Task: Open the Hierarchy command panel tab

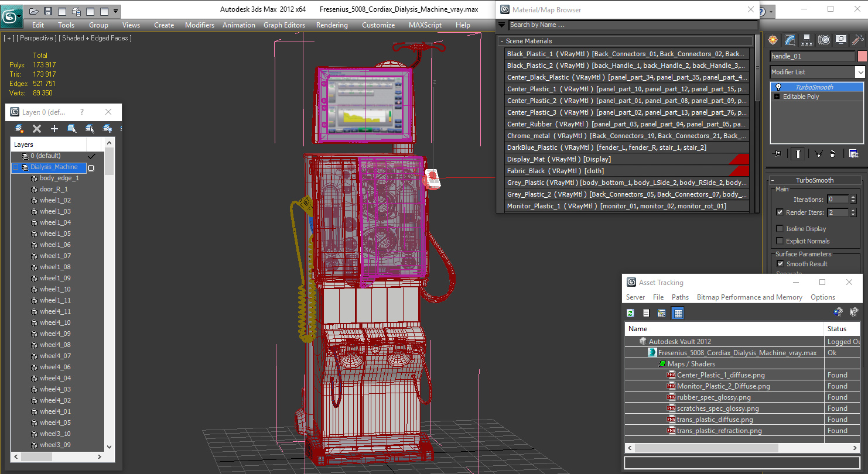Action: [x=807, y=40]
